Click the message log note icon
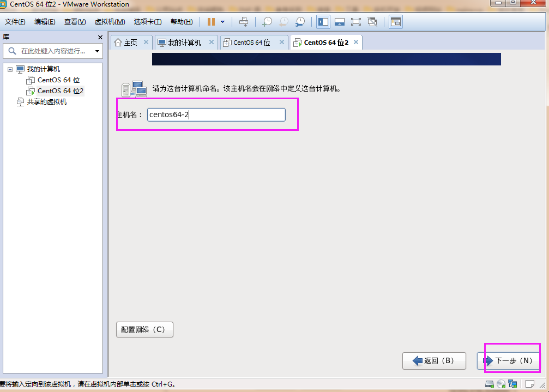This screenshot has height=392, width=549. [530, 384]
